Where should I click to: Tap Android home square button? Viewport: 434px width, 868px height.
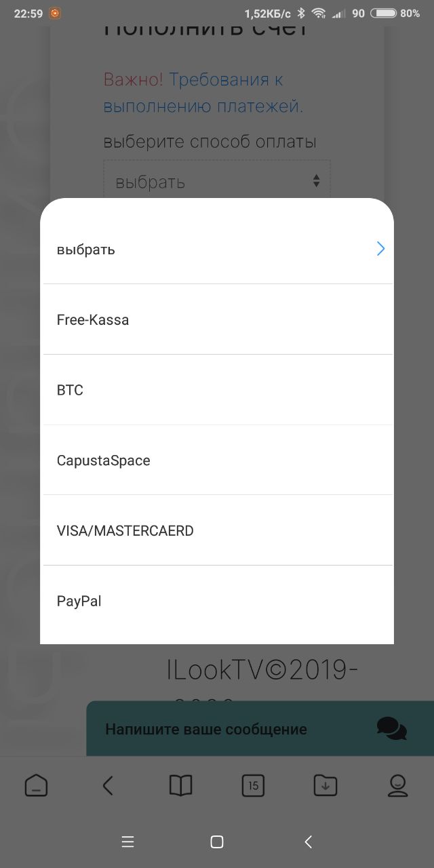[217, 842]
